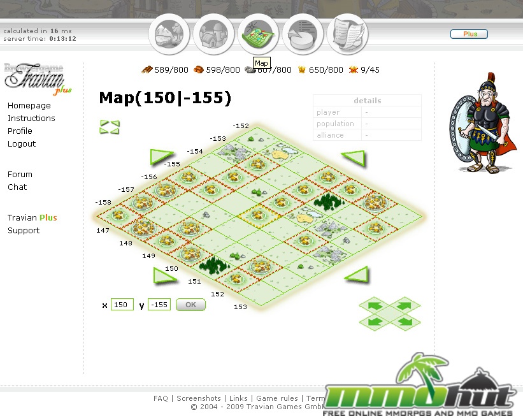
Task: Click the 9/45 crop consumption value
Action: tap(370, 69)
